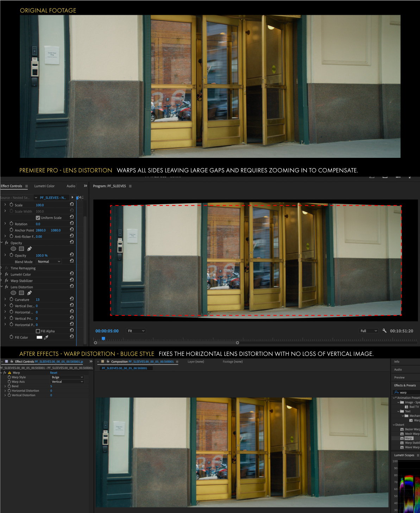Viewport: 420px width, 513px height.
Task: Switch to the Lumetri Color tab
Action: (44, 186)
